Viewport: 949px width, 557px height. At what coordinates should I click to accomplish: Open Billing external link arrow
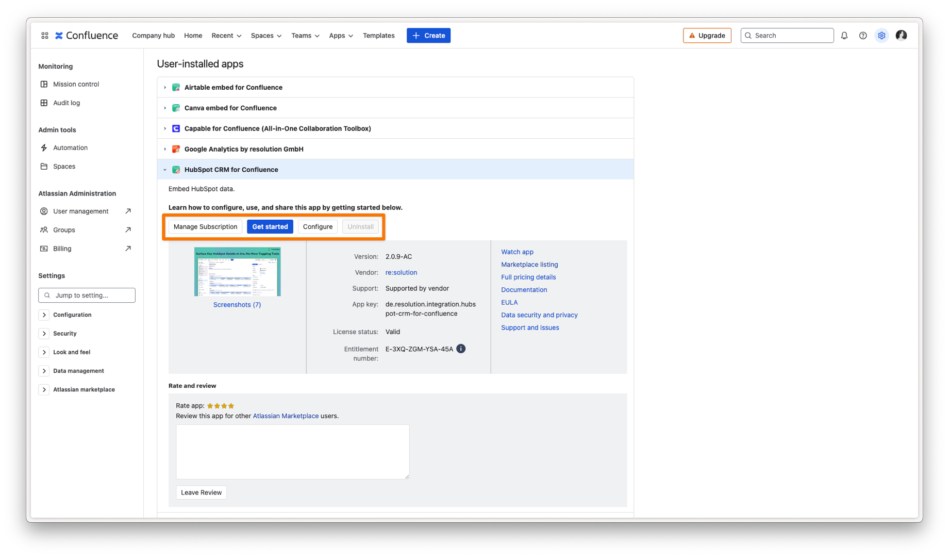(x=128, y=249)
